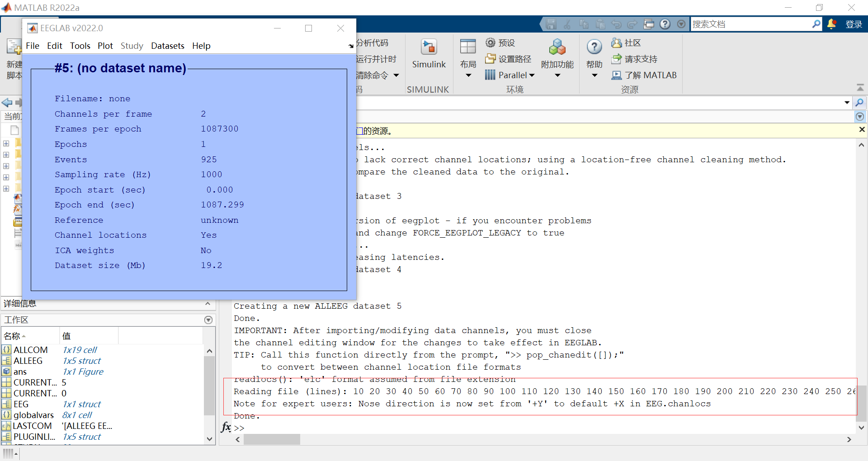This screenshot has height=461, width=868.
Task: Open the 工作区 workspace actions menu
Action: 208,320
